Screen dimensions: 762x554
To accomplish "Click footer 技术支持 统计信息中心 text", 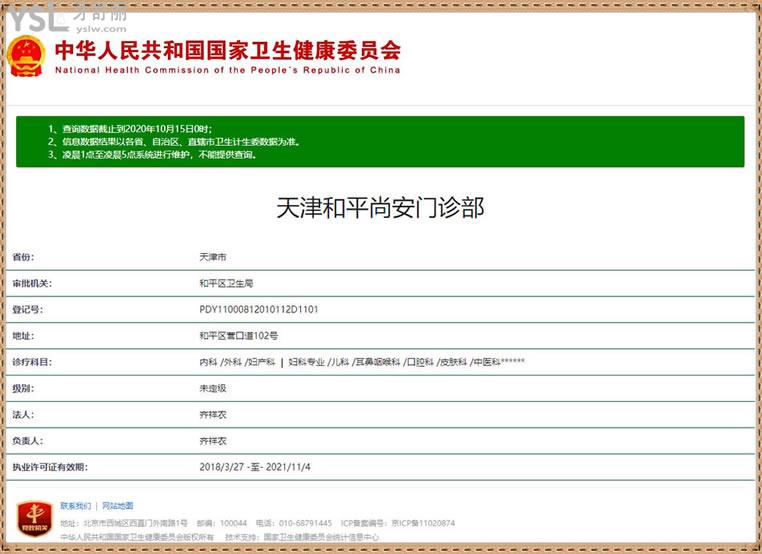I will [302, 537].
